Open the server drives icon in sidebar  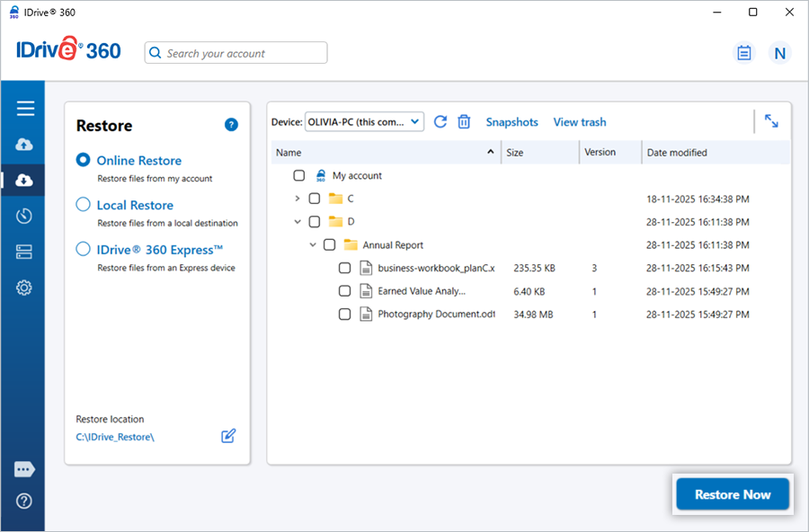pyautogui.click(x=25, y=252)
